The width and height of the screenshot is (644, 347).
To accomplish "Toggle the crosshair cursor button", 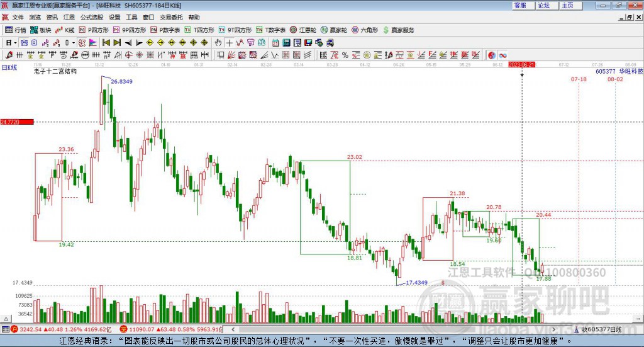I will click(x=229, y=43).
